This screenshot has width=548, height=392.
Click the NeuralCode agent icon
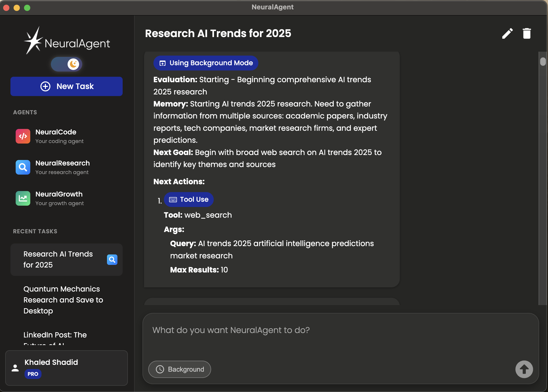23,136
